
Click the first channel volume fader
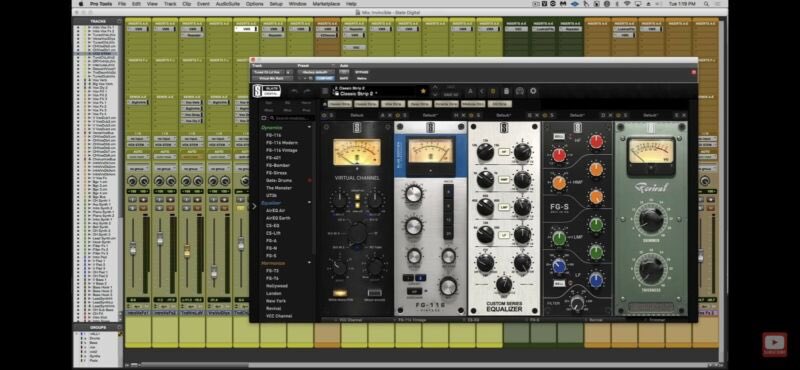[133, 249]
